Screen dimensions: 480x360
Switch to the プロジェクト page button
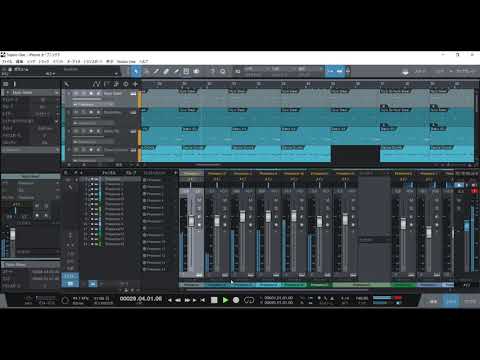[x=465, y=71]
